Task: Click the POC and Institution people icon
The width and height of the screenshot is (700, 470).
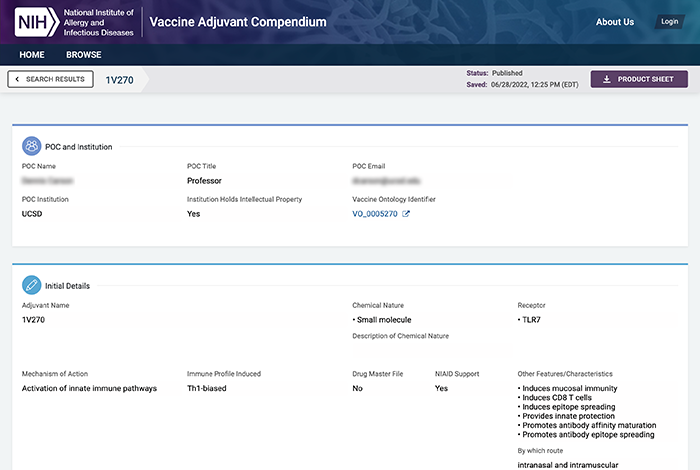Action: point(32,146)
